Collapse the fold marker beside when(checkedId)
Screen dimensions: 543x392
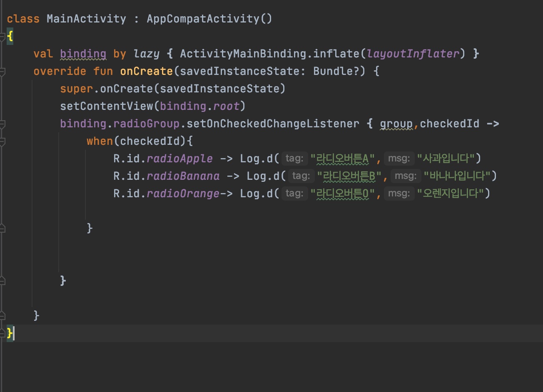point(2,141)
